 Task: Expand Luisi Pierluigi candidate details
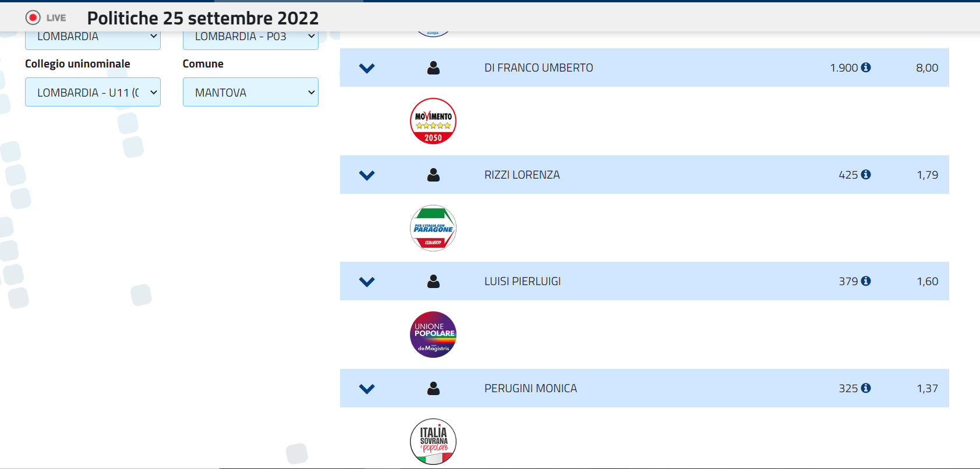[x=367, y=282]
